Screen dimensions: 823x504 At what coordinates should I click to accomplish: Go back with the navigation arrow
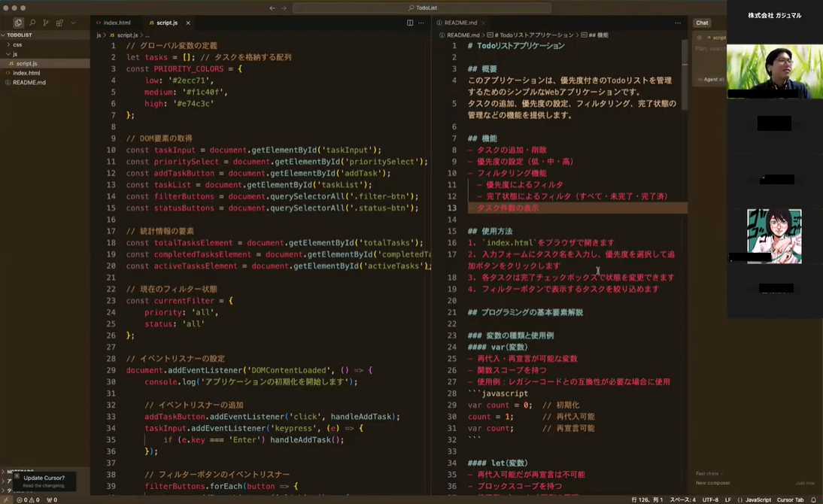[272, 8]
